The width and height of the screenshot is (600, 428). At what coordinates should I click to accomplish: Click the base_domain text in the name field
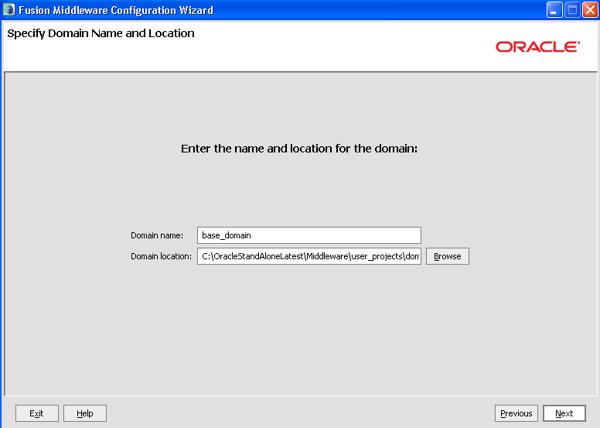click(x=227, y=235)
